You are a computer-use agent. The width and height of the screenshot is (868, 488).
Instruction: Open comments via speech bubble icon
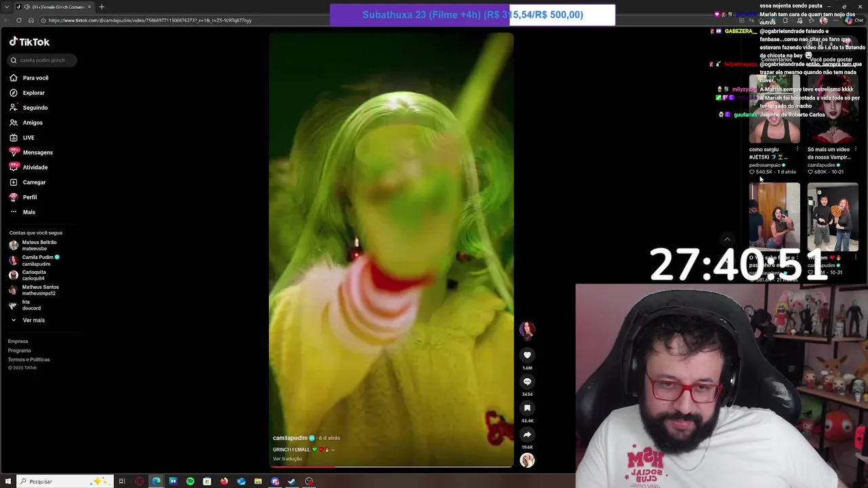[527, 382]
